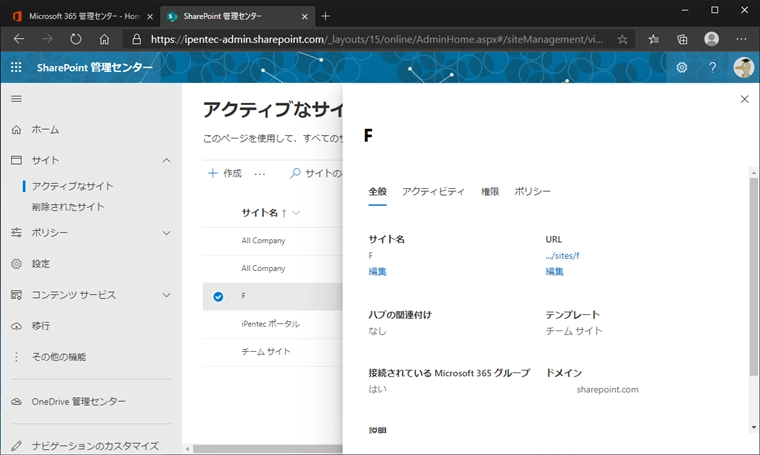
Task: Switch to the 権限 tab
Action: coord(490,191)
